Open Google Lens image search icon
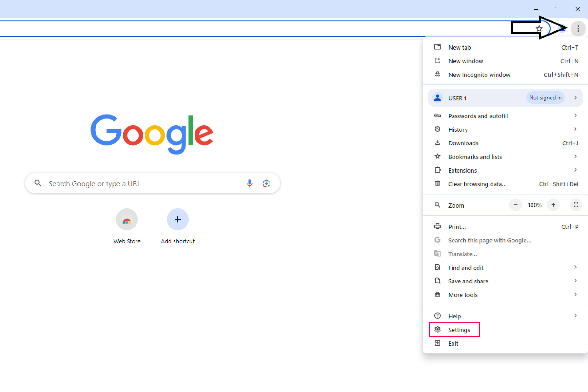588x392 pixels. (x=266, y=183)
